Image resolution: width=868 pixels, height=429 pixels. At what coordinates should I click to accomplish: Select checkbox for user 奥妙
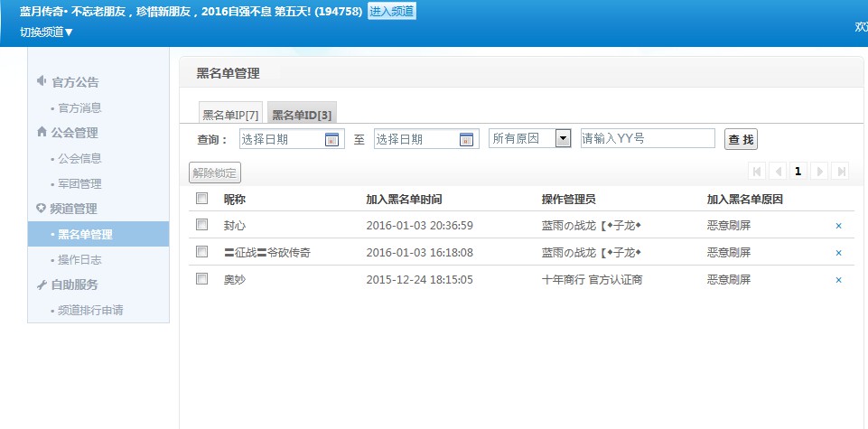pos(202,279)
